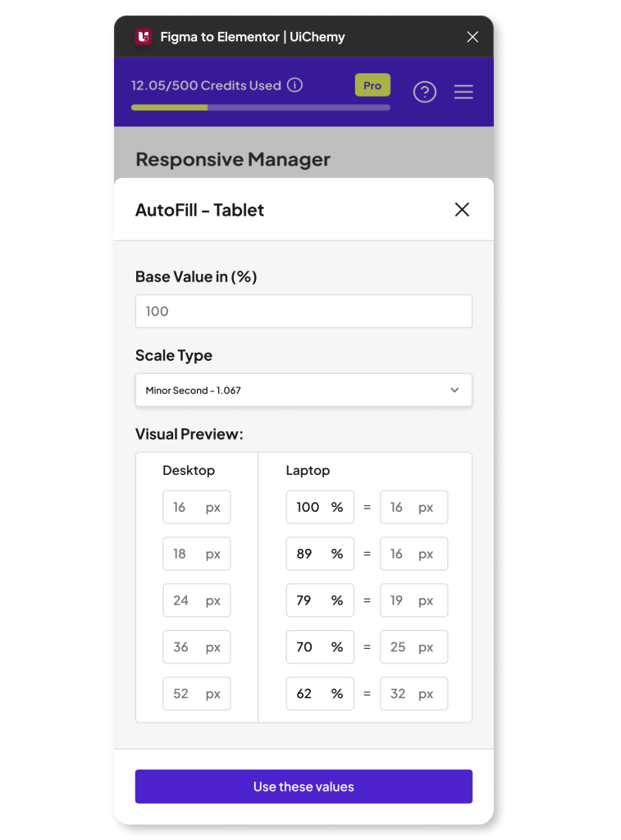The height and width of the screenshot is (840, 621).
Task: Close the AutoFill - Tablet dialog
Action: pyautogui.click(x=462, y=210)
